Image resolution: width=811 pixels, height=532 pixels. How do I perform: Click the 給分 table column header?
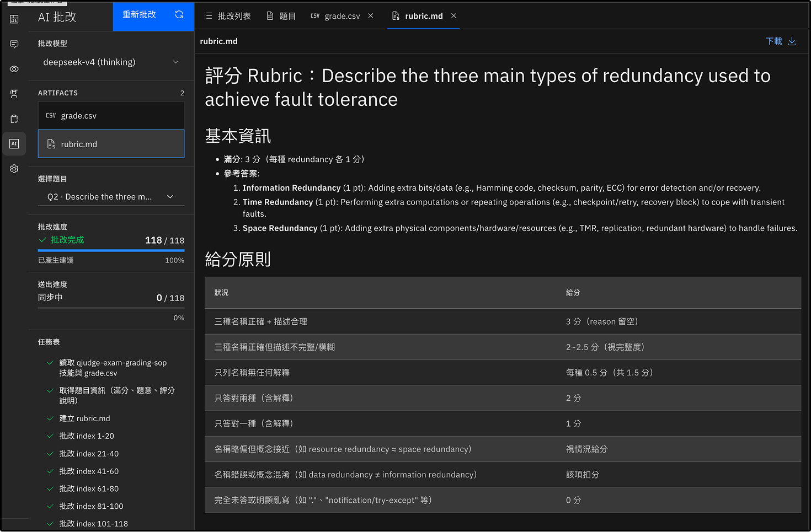573,293
